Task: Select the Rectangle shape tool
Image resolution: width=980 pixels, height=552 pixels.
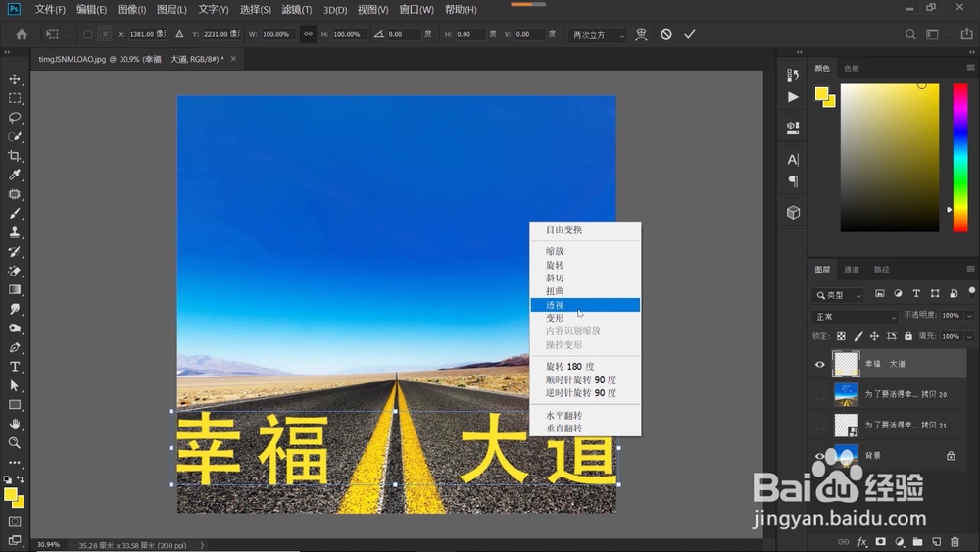Action: click(15, 405)
